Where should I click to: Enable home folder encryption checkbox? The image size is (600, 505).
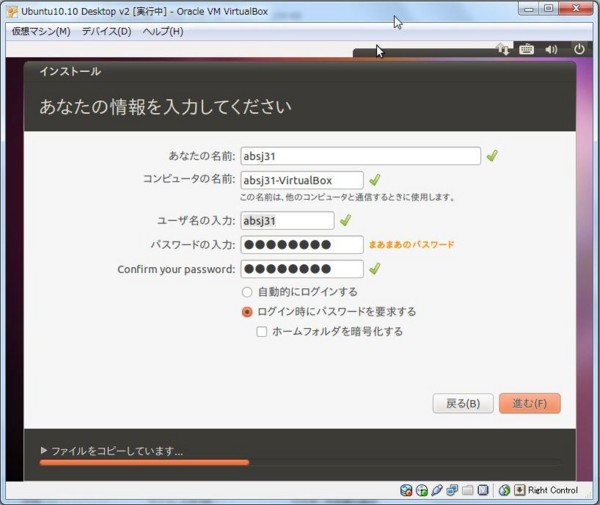262,331
